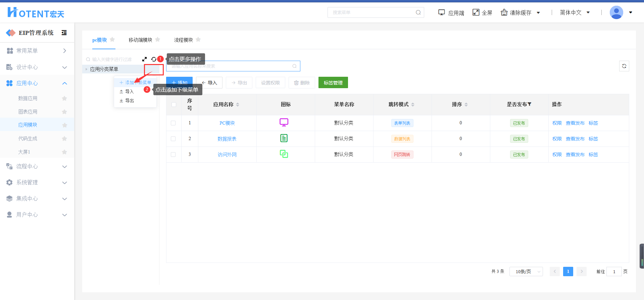
Task: Click the magenta monitor icon for PC模块
Action: (284, 123)
